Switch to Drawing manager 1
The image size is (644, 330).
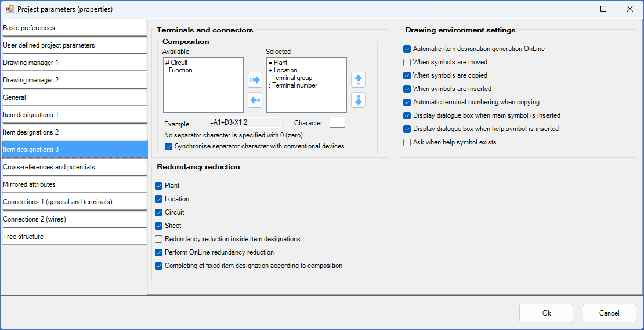[x=74, y=63]
